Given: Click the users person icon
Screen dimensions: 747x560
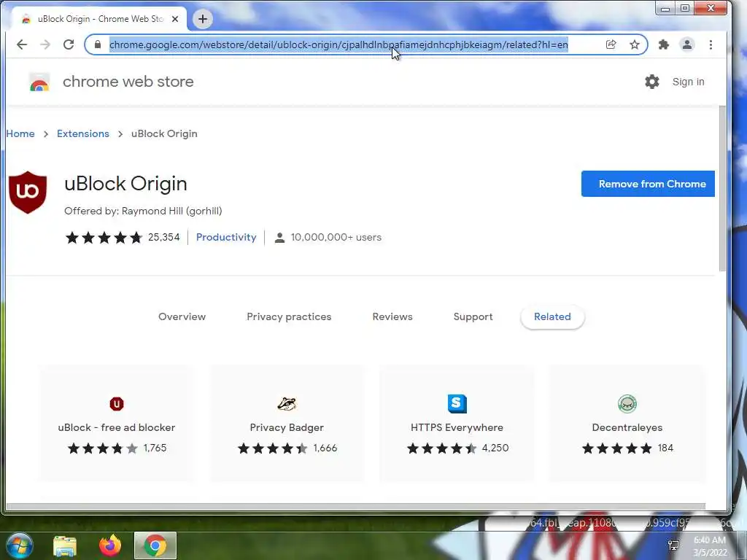Looking at the screenshot, I should pos(279,238).
